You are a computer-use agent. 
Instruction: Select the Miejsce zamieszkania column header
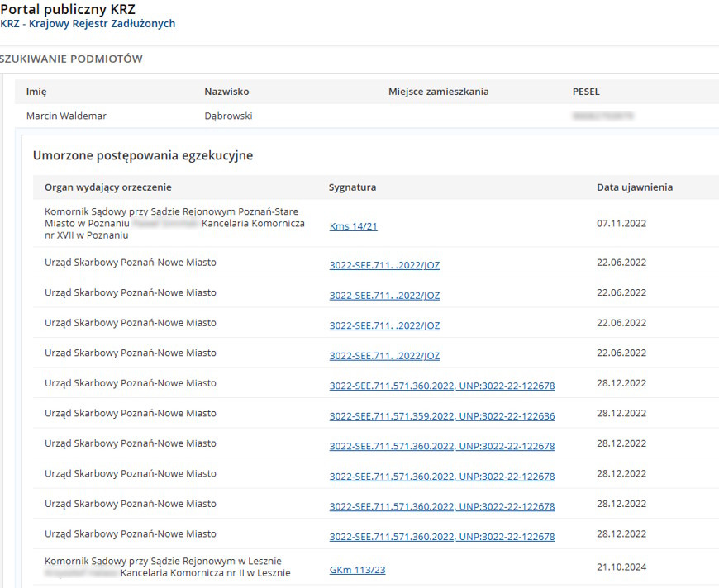pyautogui.click(x=438, y=92)
